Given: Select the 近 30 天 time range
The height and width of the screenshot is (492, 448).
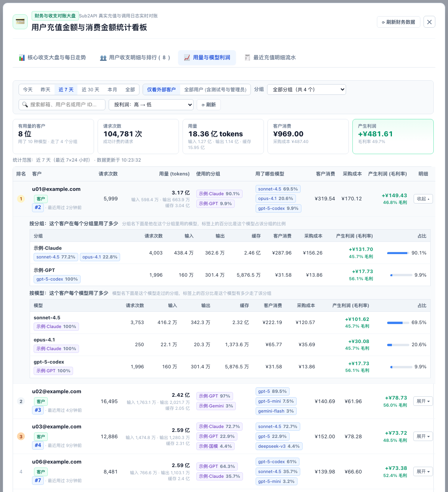Looking at the screenshot, I should point(90,90).
